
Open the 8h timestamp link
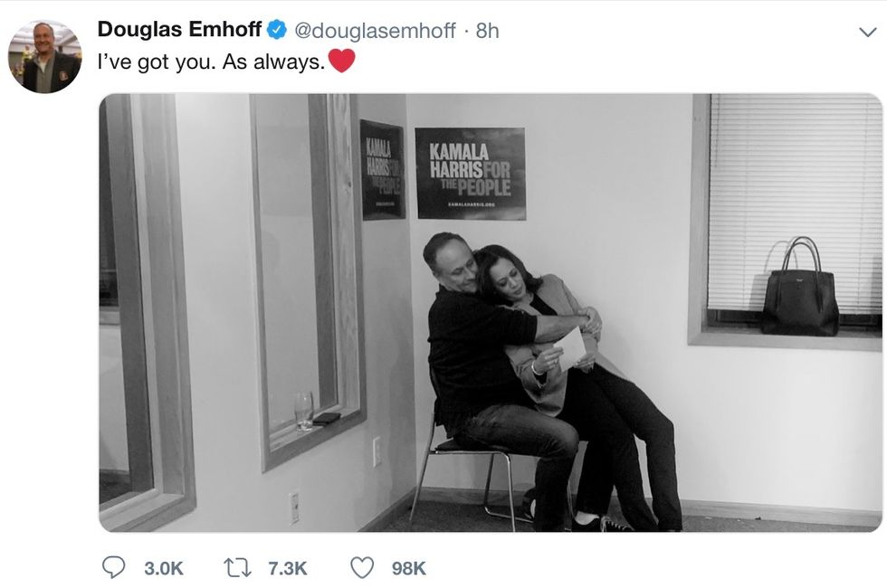[x=487, y=30]
